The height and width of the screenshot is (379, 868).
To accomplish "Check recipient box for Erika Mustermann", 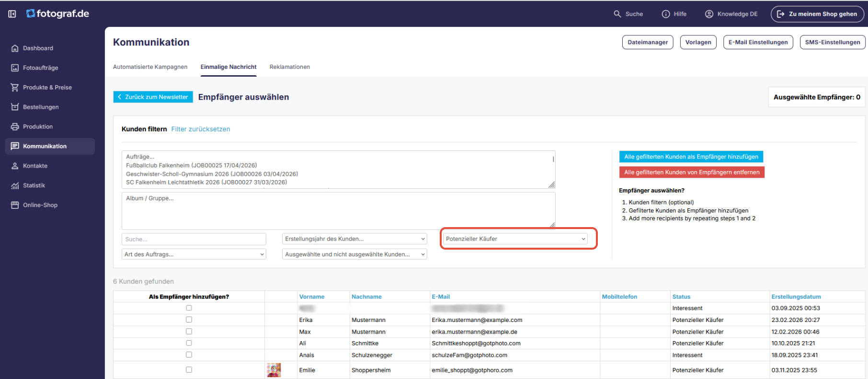I will point(189,320).
